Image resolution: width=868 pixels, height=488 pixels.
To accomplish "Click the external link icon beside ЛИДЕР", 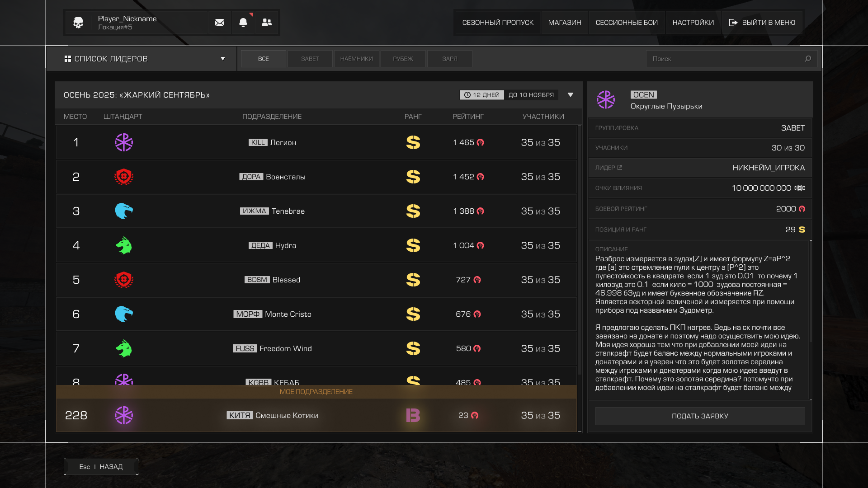I will 620,168.
